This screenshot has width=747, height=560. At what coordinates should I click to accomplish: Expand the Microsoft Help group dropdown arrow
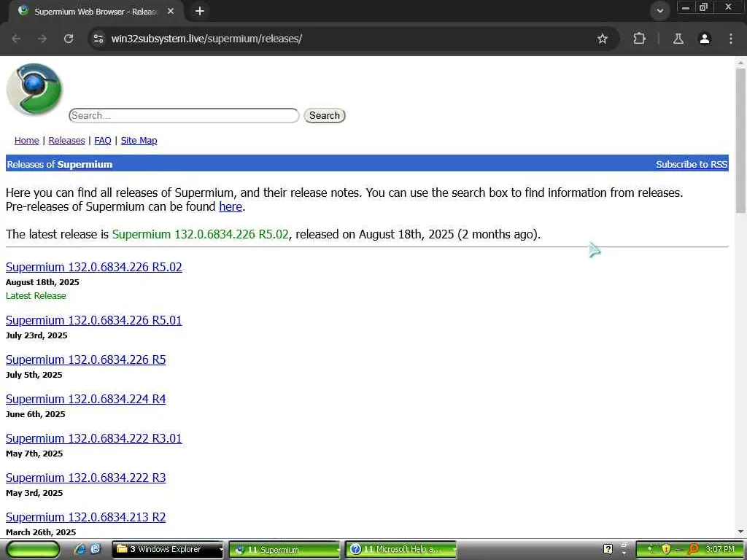pos(454,550)
